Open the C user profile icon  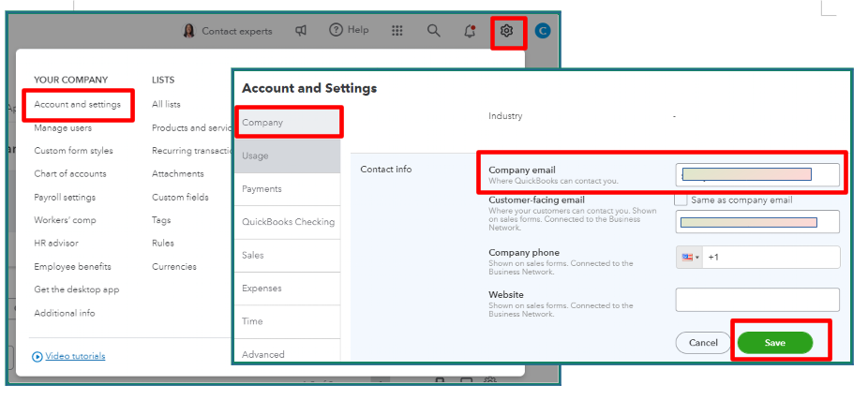543,31
